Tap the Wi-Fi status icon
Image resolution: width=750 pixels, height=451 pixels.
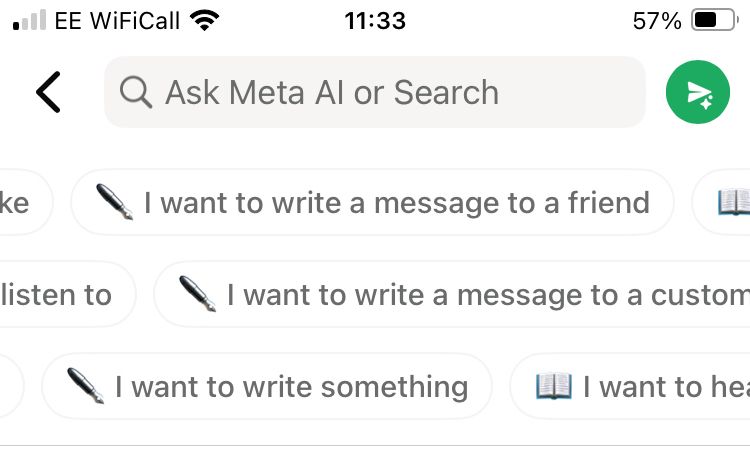point(204,21)
